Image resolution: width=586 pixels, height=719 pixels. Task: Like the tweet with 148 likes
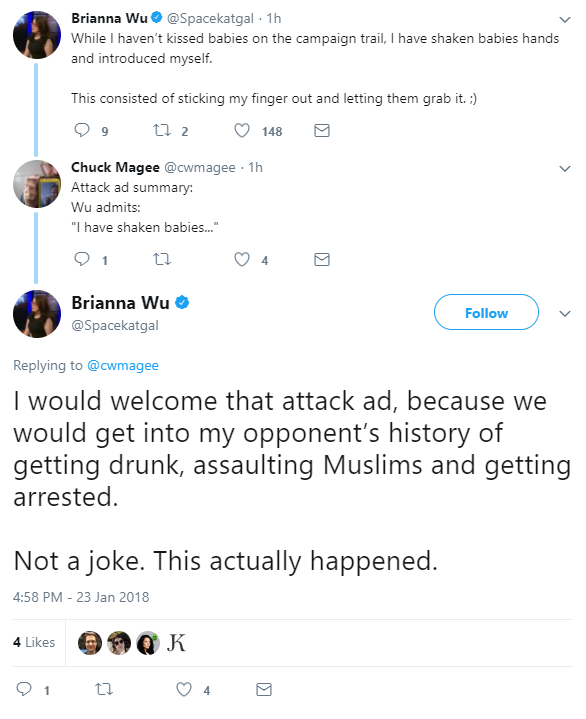242,131
